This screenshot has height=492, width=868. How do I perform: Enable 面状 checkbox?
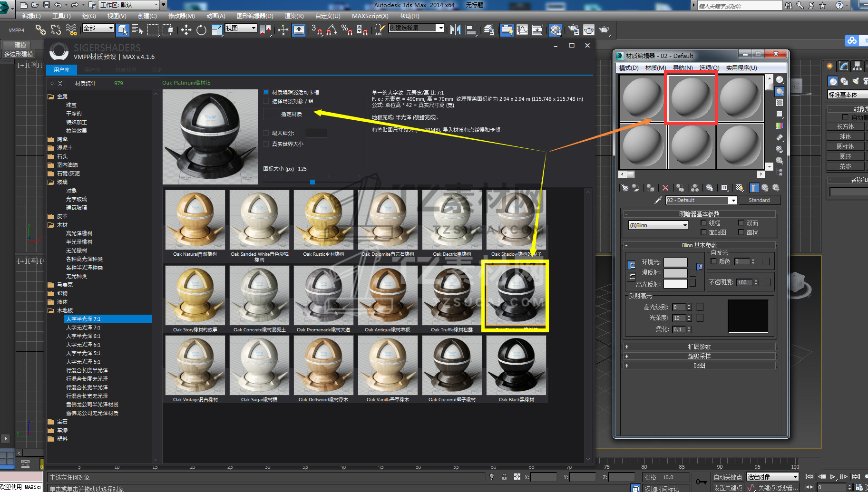[741, 232]
